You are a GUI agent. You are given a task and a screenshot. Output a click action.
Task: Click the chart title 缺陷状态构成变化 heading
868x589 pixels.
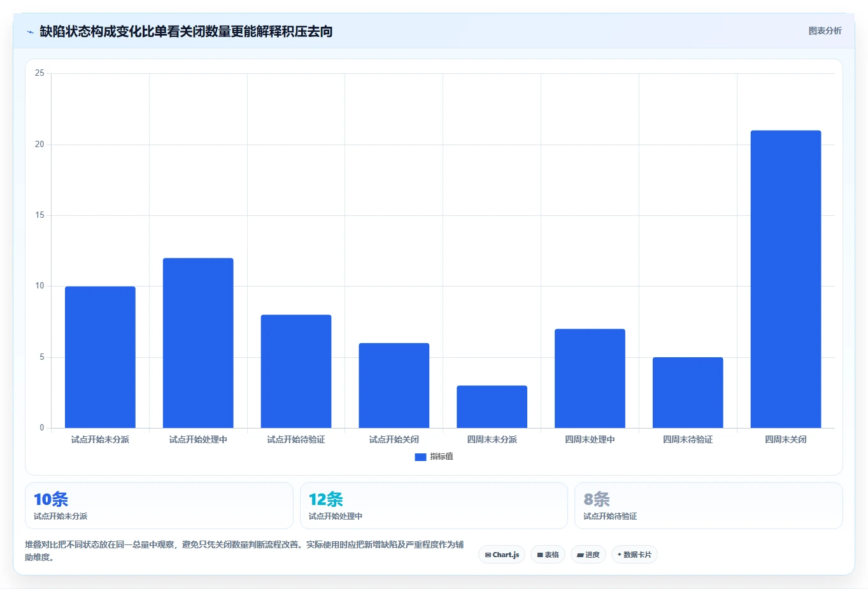coord(186,31)
